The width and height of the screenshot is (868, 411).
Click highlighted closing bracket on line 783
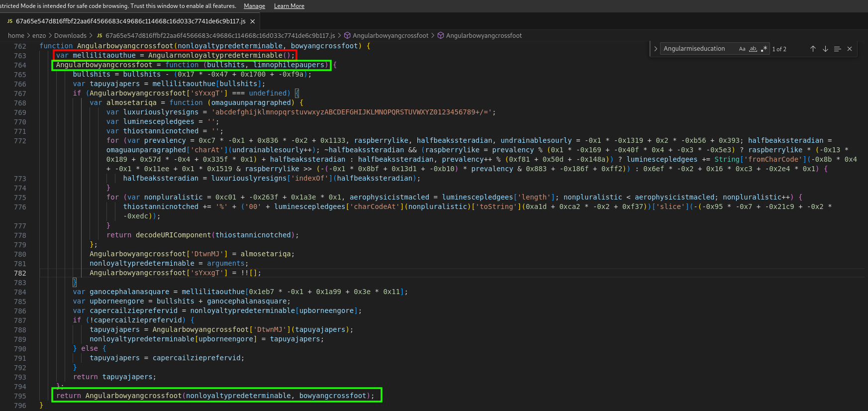tap(75, 282)
